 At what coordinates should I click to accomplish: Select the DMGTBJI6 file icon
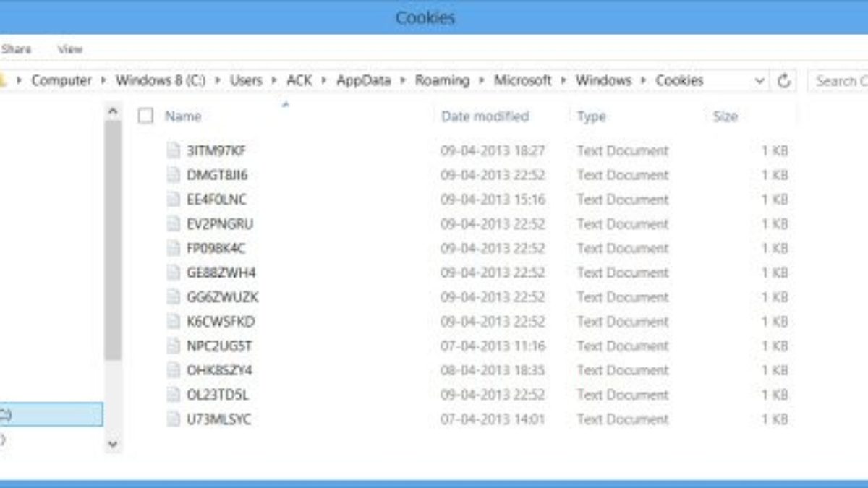click(173, 175)
